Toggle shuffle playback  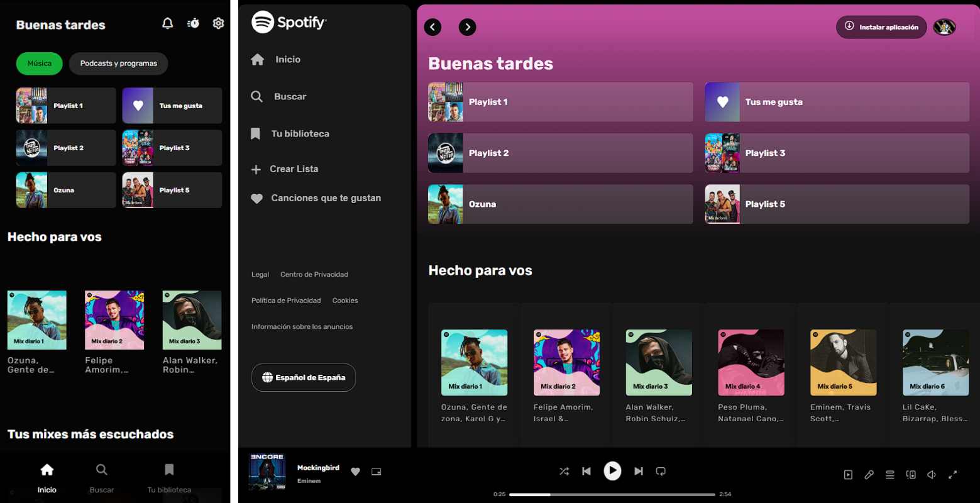pos(564,471)
